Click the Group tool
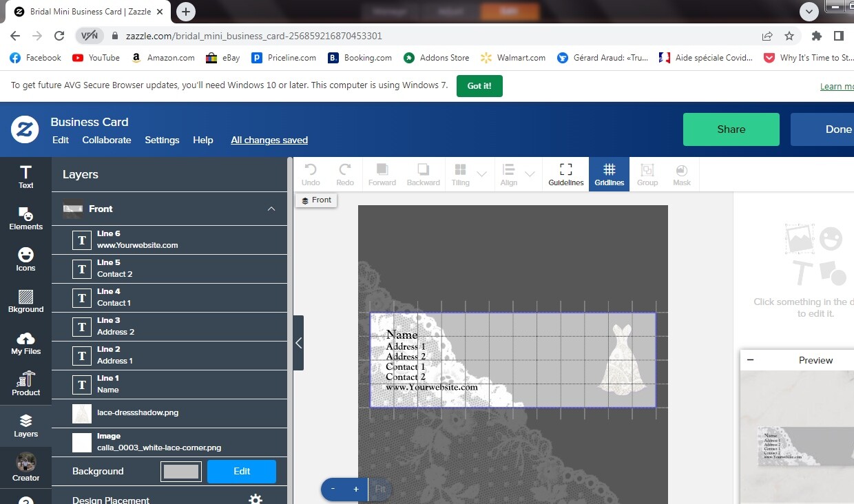The image size is (854, 504). pos(647,174)
